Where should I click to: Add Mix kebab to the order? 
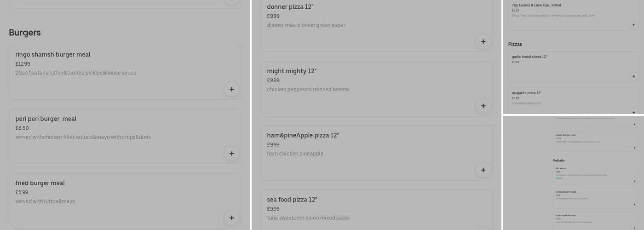pos(634,181)
